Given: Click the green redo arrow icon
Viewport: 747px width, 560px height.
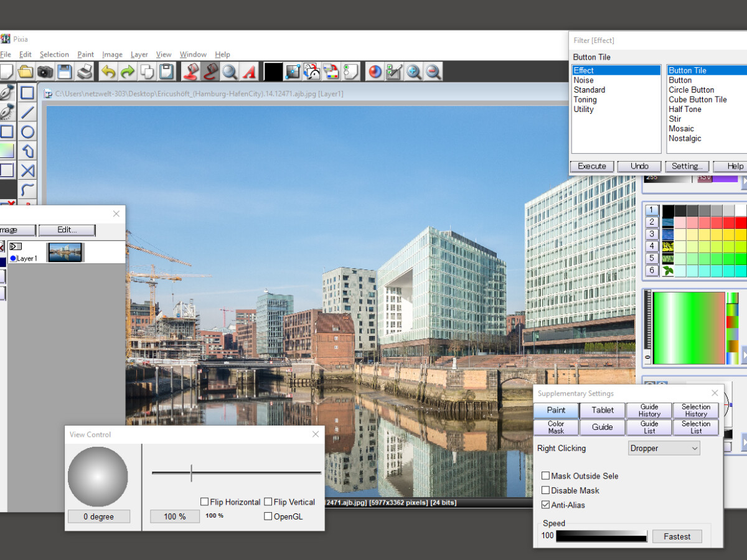Looking at the screenshot, I should 128,72.
